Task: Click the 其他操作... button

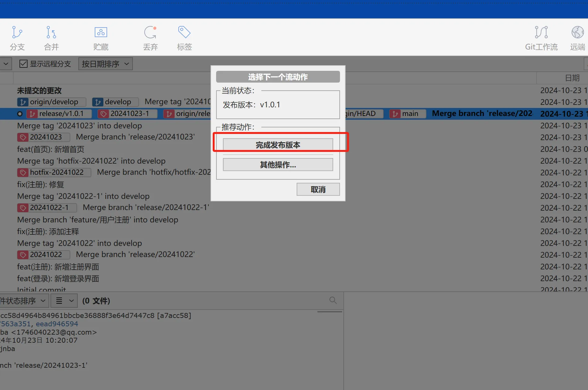Action: [278, 165]
